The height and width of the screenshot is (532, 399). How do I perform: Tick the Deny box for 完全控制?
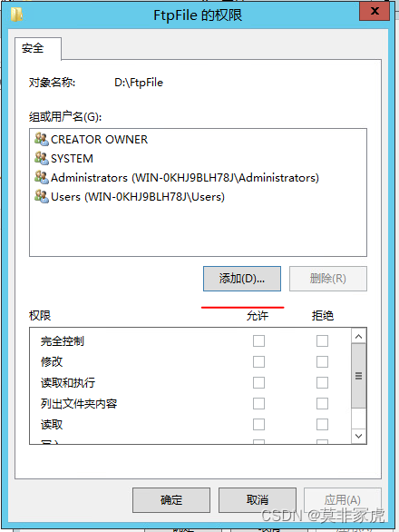tap(322, 341)
